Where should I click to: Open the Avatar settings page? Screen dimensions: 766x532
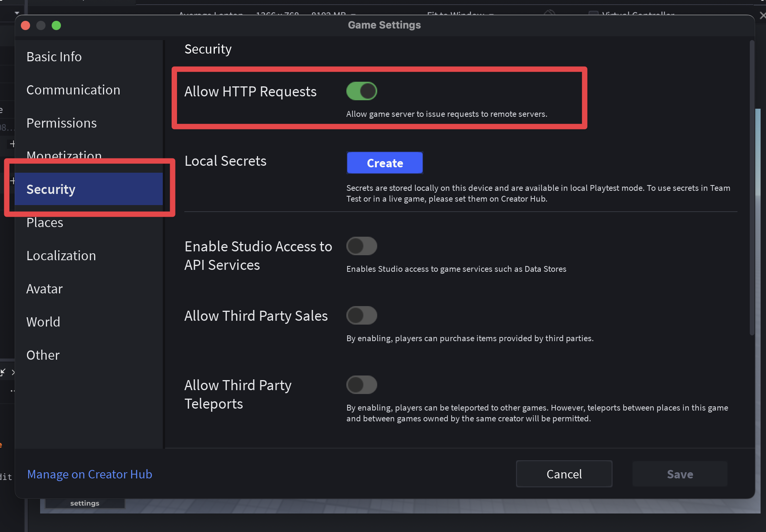[x=44, y=289]
